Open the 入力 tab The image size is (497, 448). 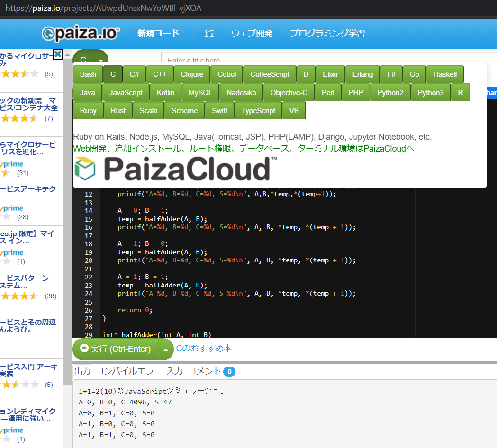175,371
